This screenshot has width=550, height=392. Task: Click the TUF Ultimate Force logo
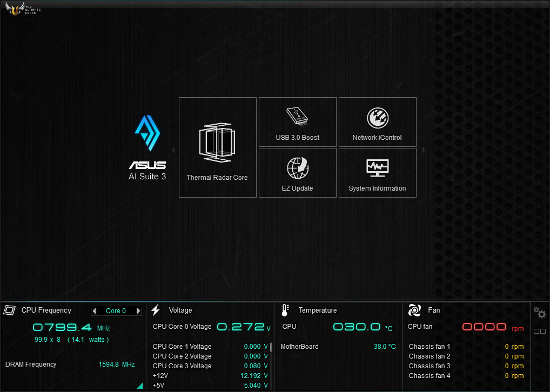(x=23, y=9)
